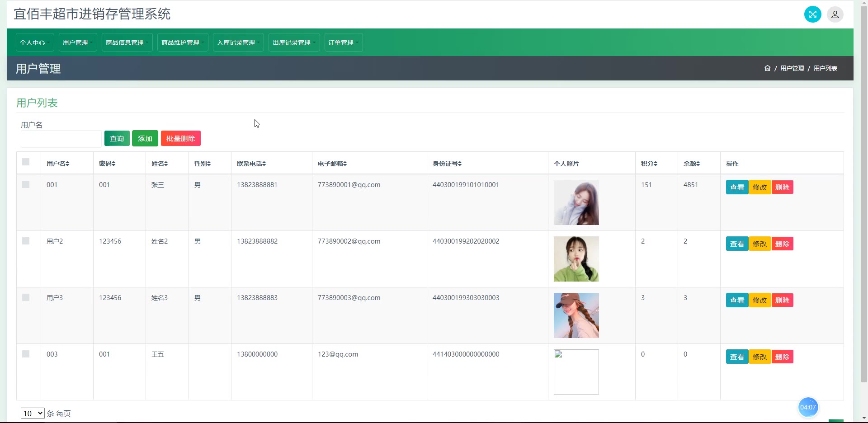Sort table by 姓名 column
The width and height of the screenshot is (868, 423).
coord(160,164)
